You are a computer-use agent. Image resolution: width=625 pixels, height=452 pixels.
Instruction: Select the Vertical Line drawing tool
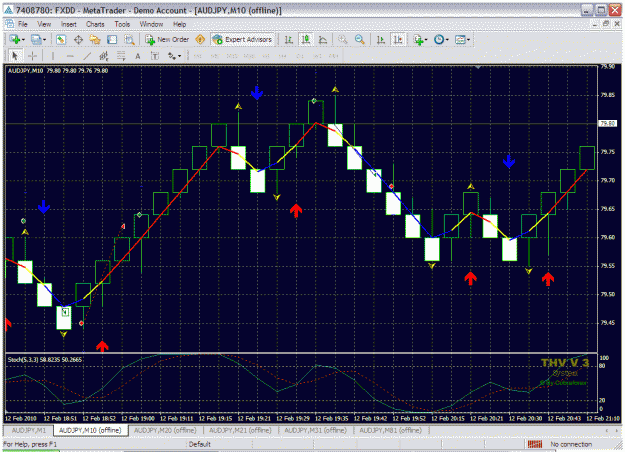(x=53, y=56)
